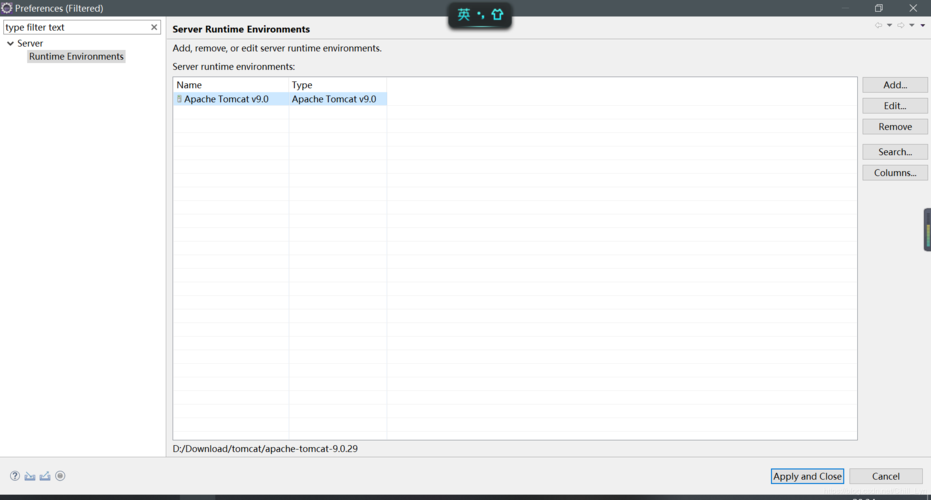Select the Server tree item

[30, 43]
